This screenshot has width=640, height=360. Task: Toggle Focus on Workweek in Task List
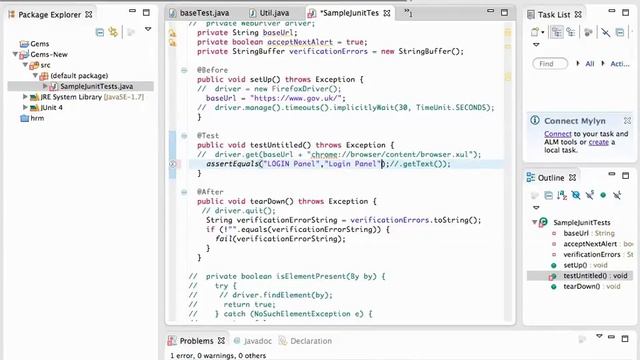pos(605,33)
